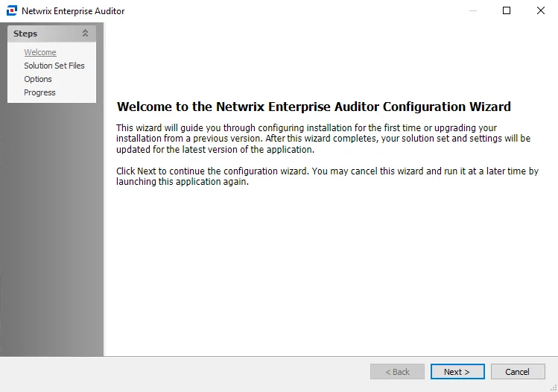The width and height of the screenshot is (558, 392).
Task: Select the Solution Set Files step
Action: (54, 66)
